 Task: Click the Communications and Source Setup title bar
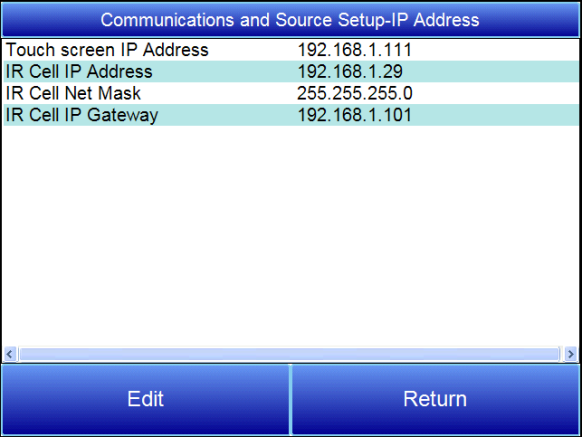pos(290,20)
